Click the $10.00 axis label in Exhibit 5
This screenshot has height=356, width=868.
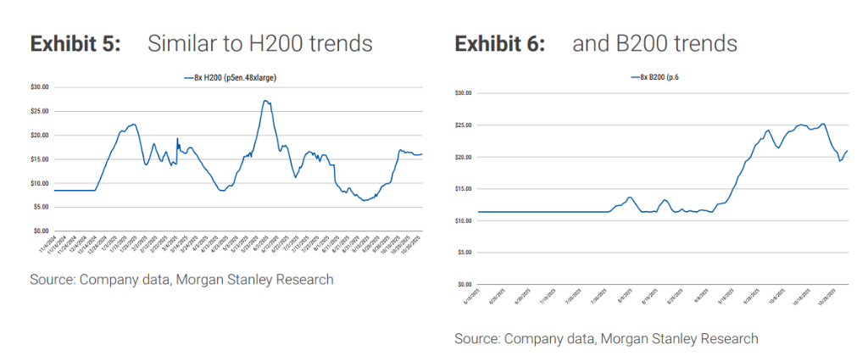(42, 183)
